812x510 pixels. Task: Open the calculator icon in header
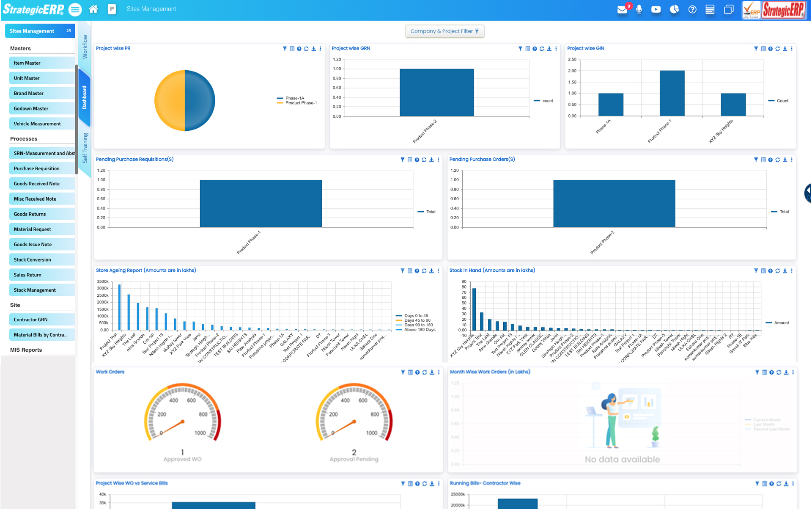(710, 9)
